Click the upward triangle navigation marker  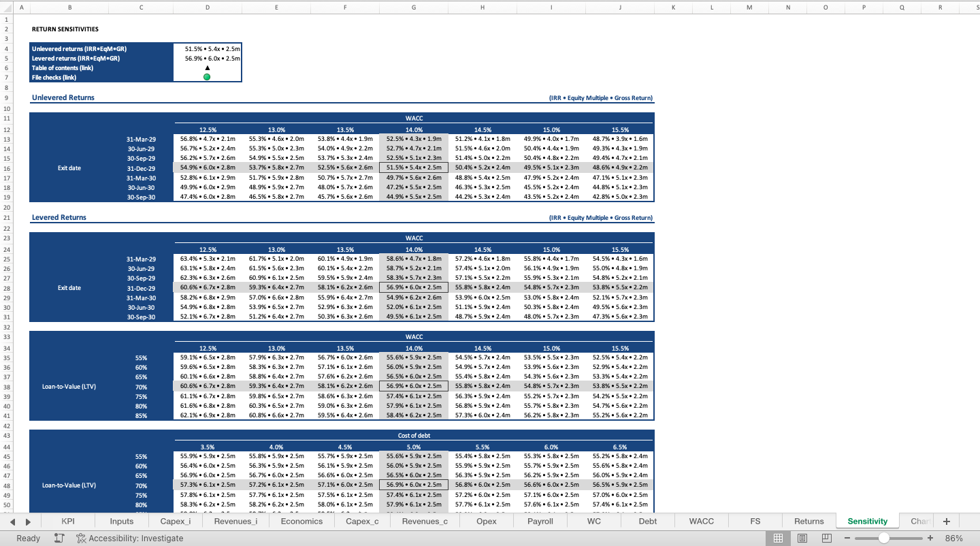click(206, 67)
